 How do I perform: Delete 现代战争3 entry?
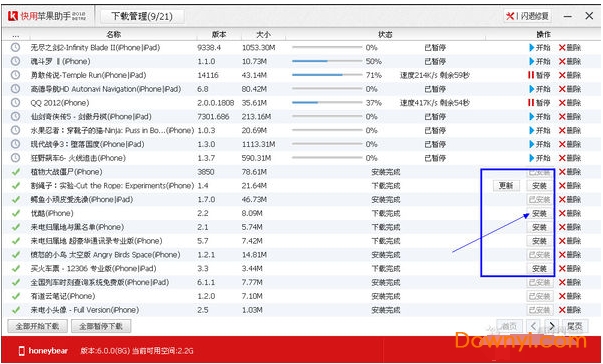[x=570, y=145]
